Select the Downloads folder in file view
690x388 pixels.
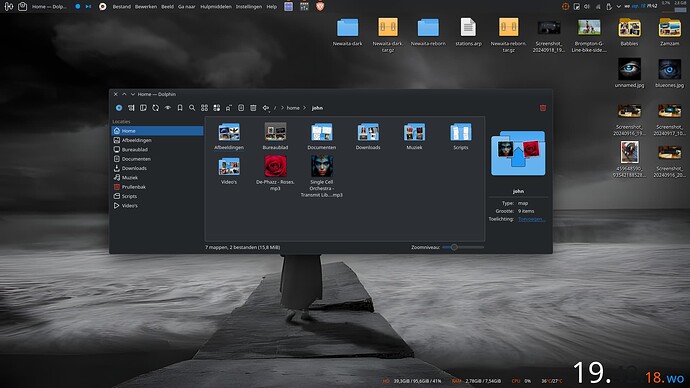coord(368,136)
